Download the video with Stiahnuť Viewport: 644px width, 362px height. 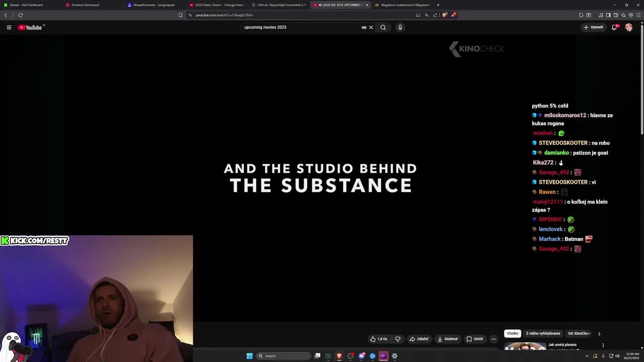tap(448, 339)
